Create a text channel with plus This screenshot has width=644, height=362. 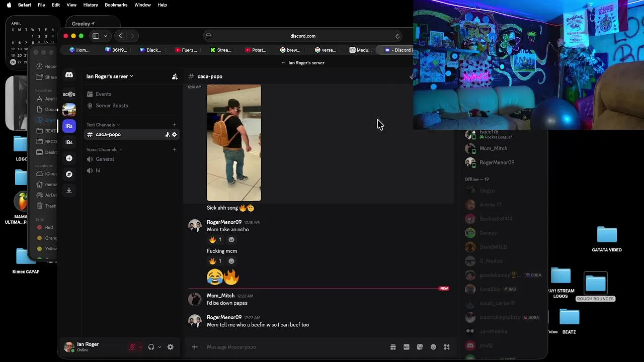pos(174,125)
